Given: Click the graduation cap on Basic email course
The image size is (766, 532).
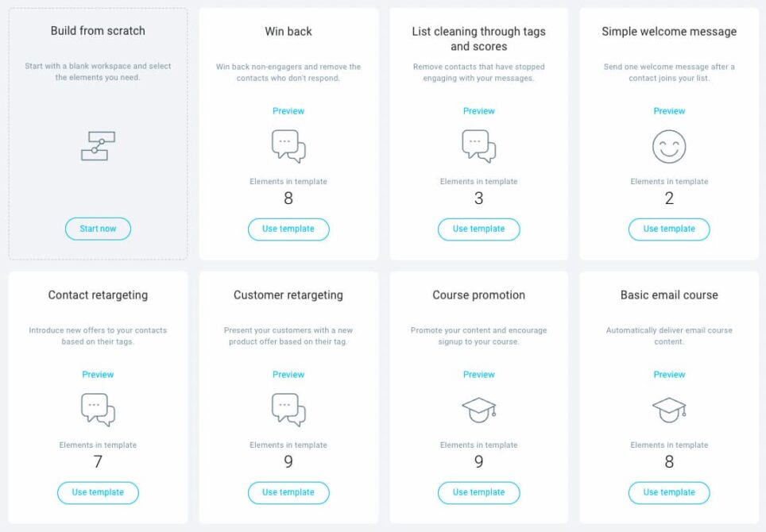Looking at the screenshot, I should pyautogui.click(x=669, y=410).
